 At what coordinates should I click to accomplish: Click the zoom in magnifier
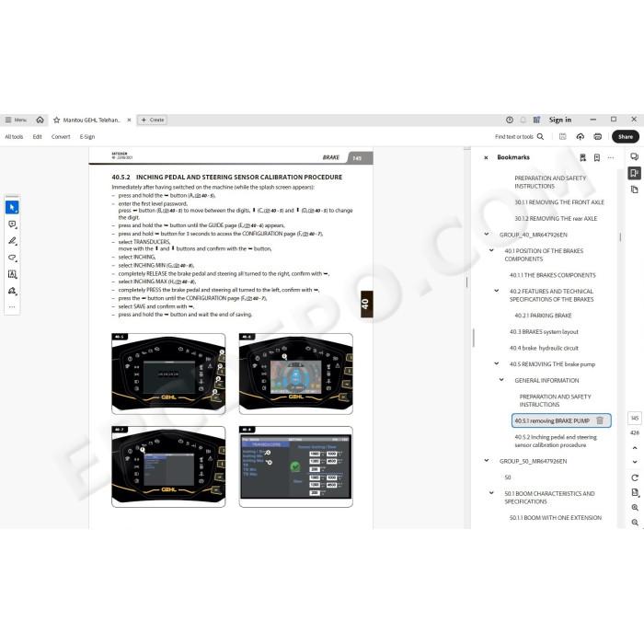click(635, 508)
